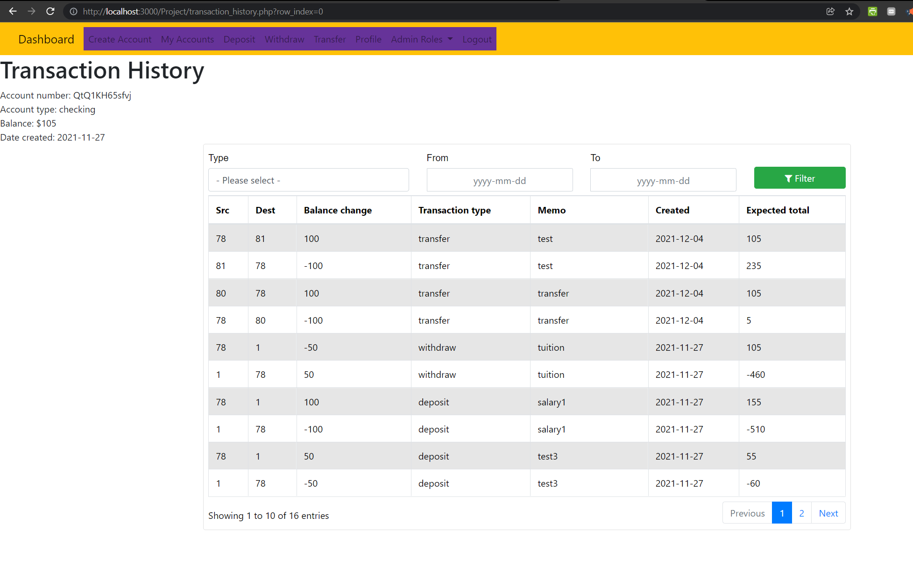The image size is (913, 588).
Task: Open the Profile page
Action: pos(368,39)
